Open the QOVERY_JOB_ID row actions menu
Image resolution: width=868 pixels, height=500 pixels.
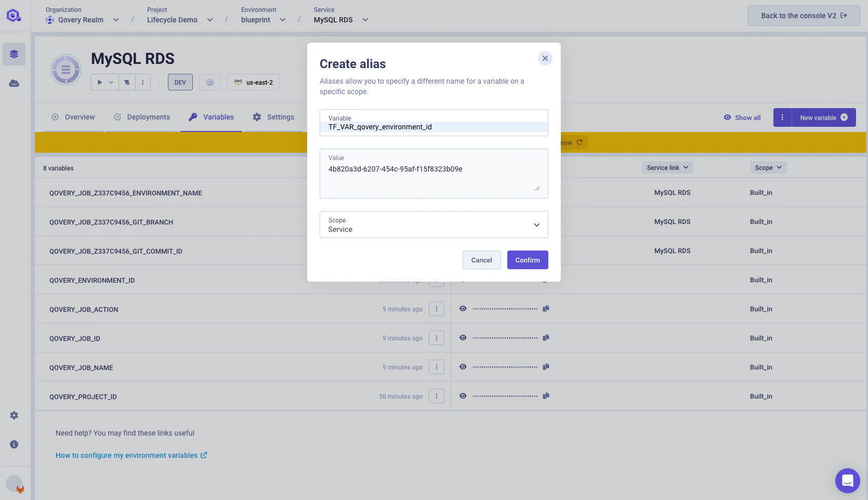pyautogui.click(x=436, y=338)
